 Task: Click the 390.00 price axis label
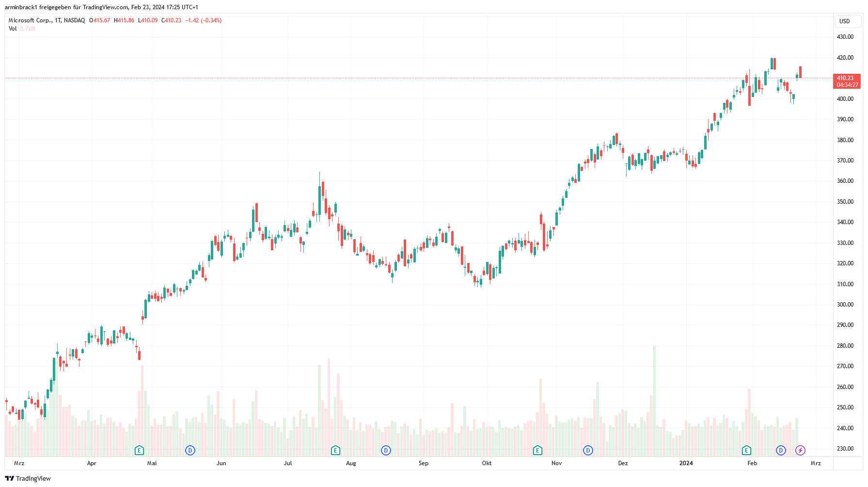(845, 119)
